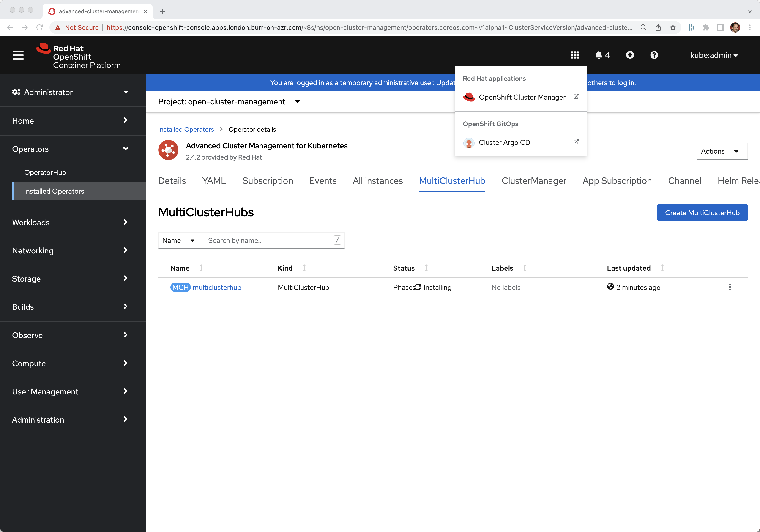Image resolution: width=760 pixels, height=532 pixels.
Task: Select Installed Operators in the sidebar
Action: (79, 191)
